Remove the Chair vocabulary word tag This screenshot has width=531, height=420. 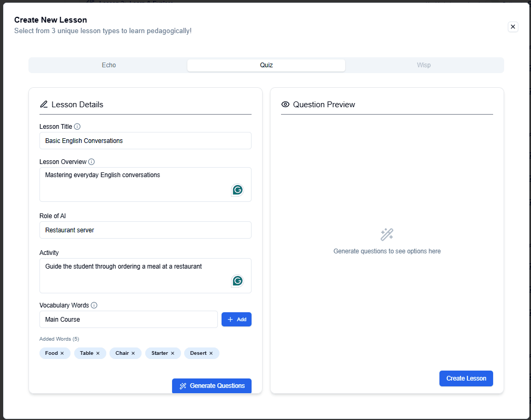point(133,353)
